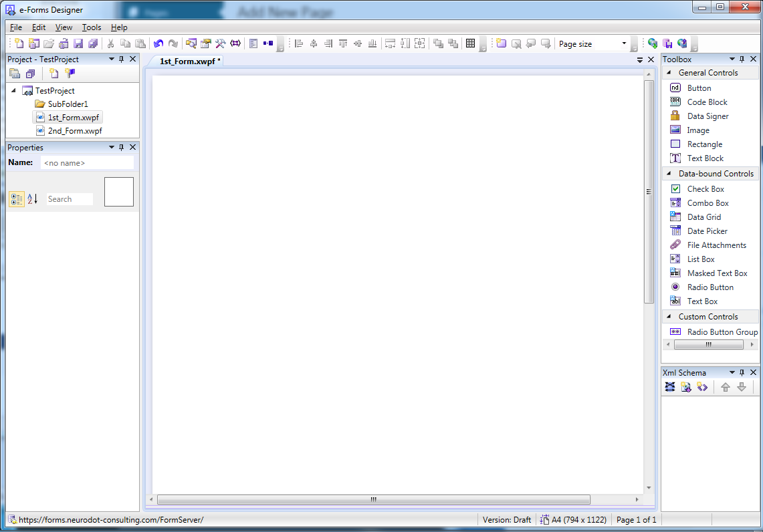Click the Preview magnifier toolbar icon
The image size is (763, 532).
pyautogui.click(x=191, y=43)
